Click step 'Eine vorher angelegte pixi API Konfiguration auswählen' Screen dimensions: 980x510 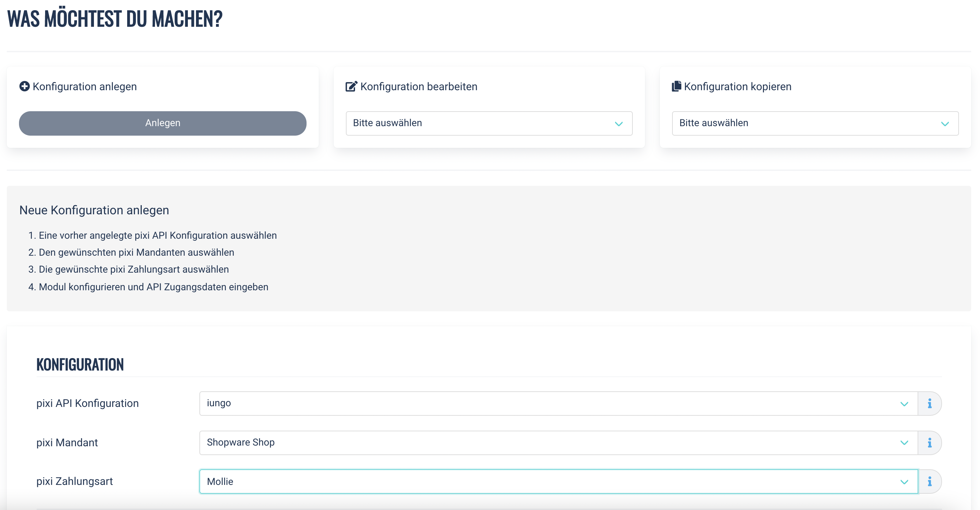coord(157,235)
